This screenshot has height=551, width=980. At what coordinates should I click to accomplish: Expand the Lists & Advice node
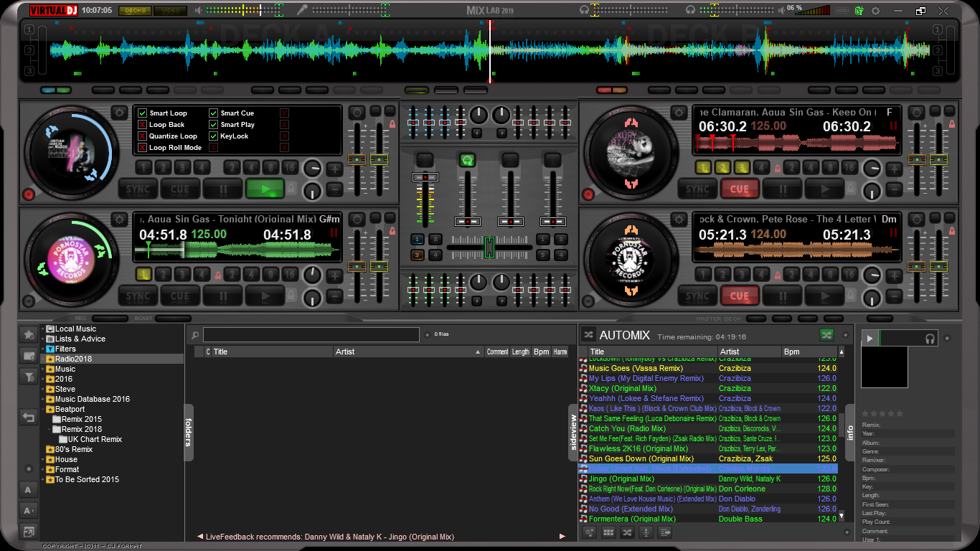[x=42, y=339]
